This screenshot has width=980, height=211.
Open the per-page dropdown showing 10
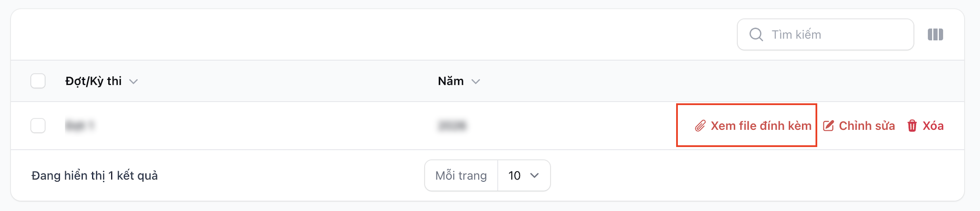[x=524, y=176]
